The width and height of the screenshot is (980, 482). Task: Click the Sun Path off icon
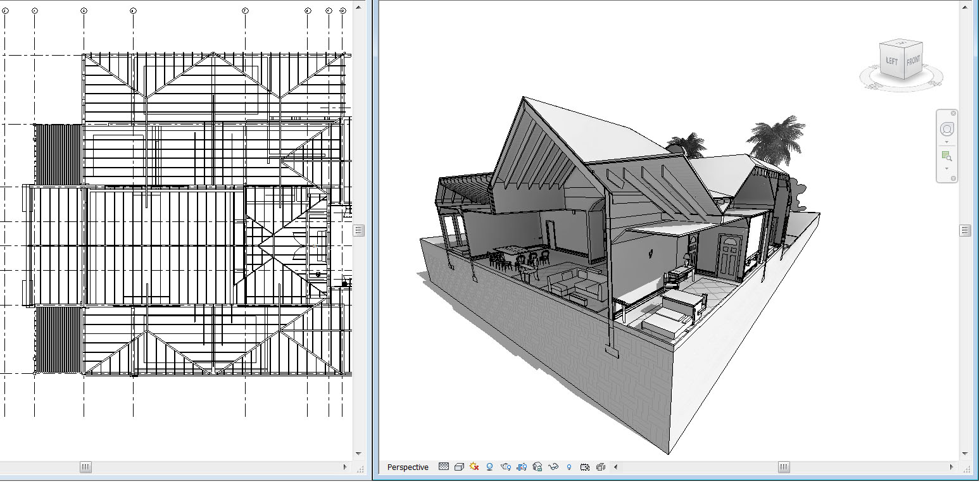point(474,467)
